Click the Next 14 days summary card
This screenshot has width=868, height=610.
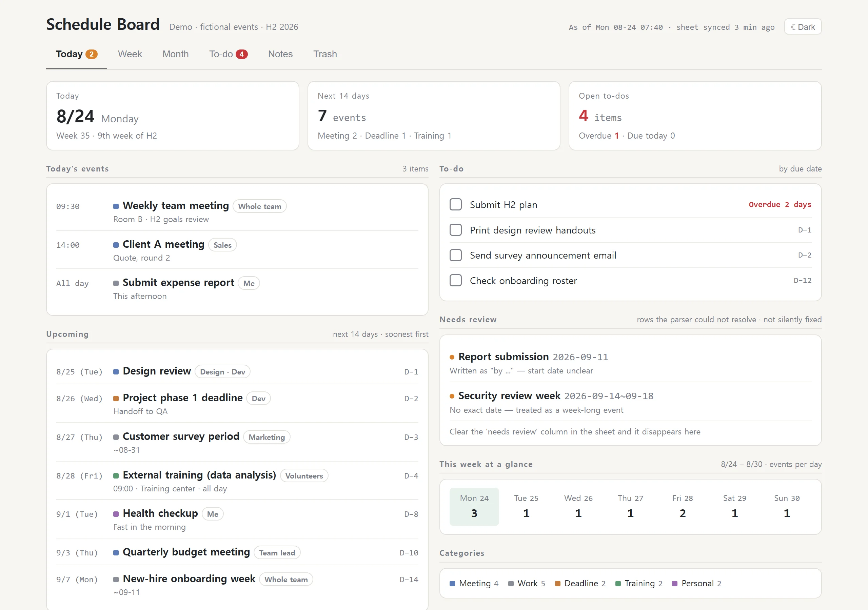[x=434, y=116]
